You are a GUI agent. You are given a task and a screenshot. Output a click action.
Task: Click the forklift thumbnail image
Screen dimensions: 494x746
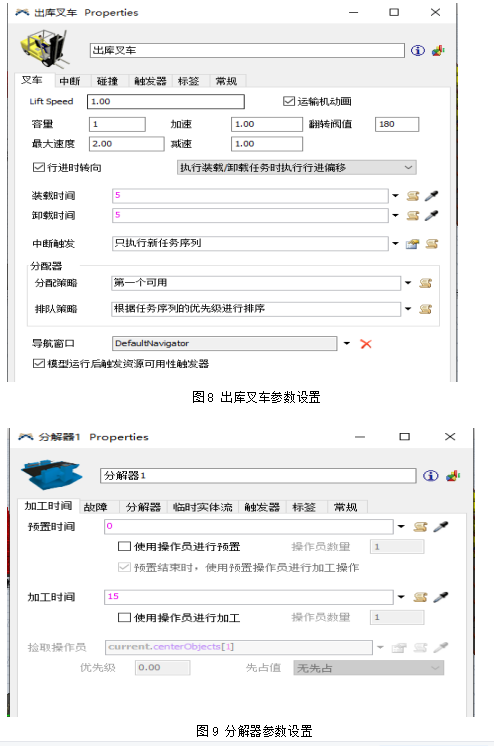click(x=44, y=48)
